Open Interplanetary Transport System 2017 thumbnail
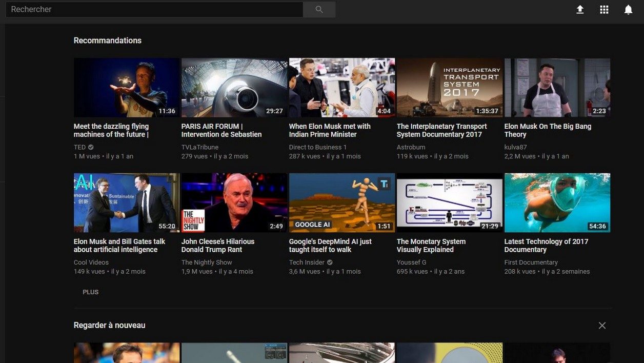The image size is (644, 363). tap(450, 88)
